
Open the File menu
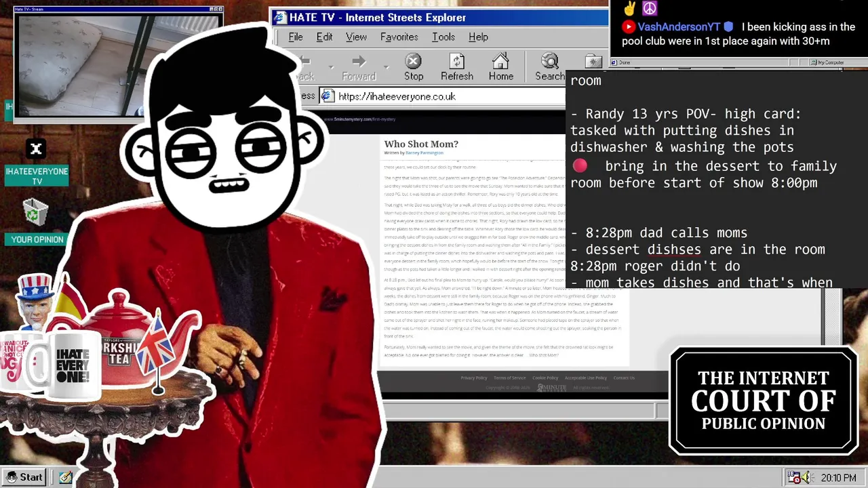[296, 37]
